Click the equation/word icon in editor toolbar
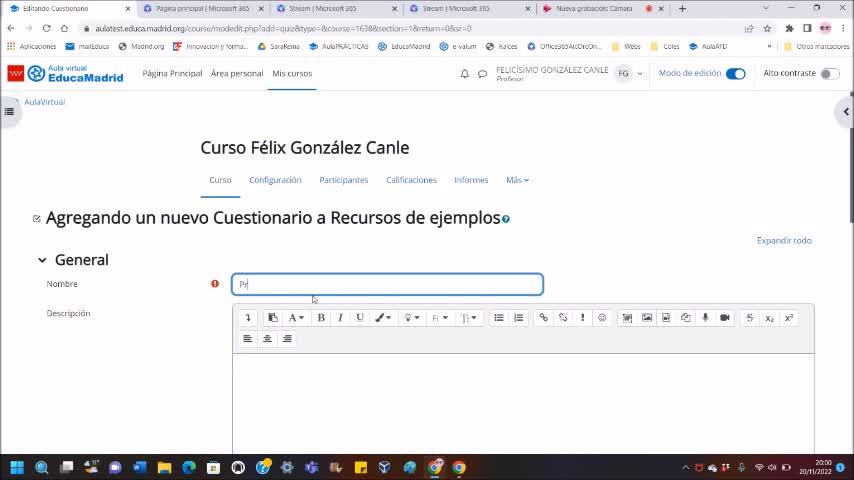This screenshot has width=854, height=480. (627, 318)
